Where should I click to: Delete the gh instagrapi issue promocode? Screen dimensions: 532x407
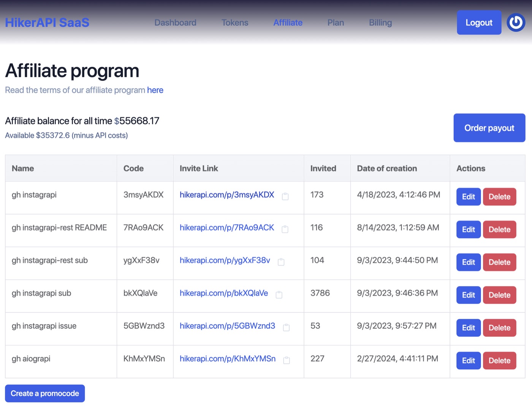click(500, 328)
